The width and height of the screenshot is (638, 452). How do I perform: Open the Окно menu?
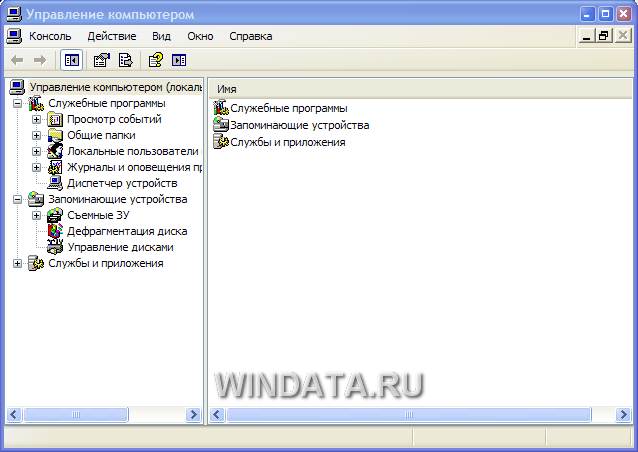point(200,36)
